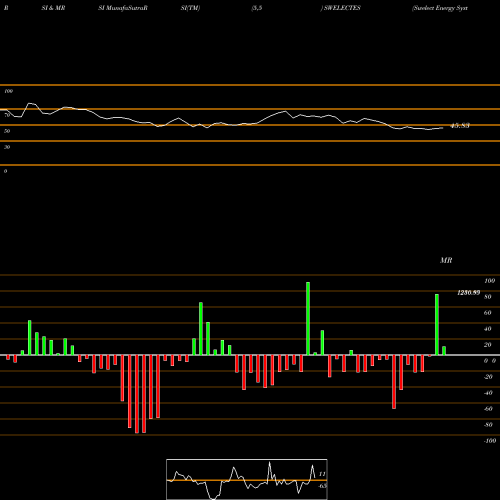Viewport: 500px width, 500px height.
Task: Click the MR panel title label
Action: (x=446, y=260)
